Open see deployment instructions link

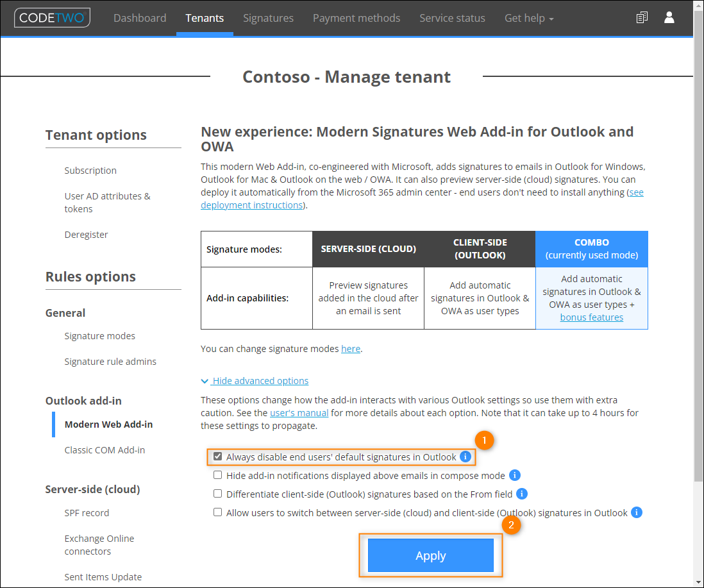click(252, 205)
